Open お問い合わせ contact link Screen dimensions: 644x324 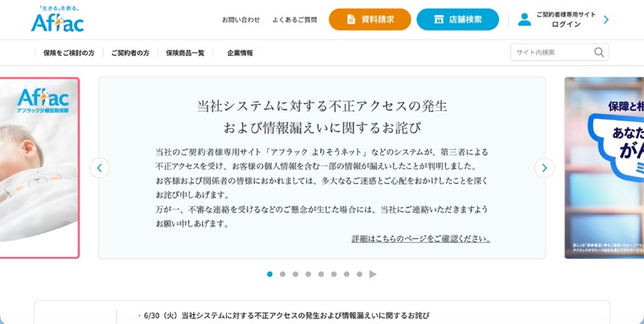tap(241, 19)
